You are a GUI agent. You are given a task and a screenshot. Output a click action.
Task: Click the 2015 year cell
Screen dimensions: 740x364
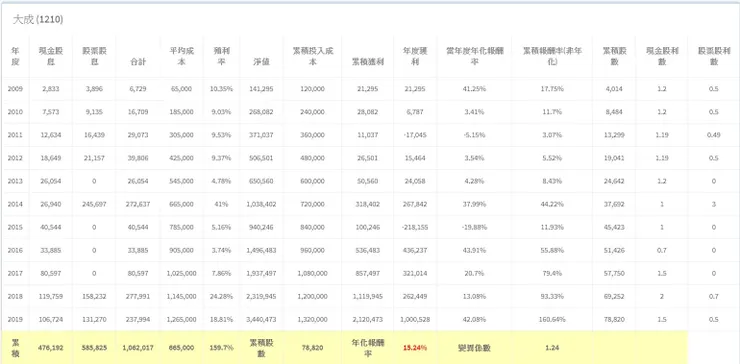point(16,227)
